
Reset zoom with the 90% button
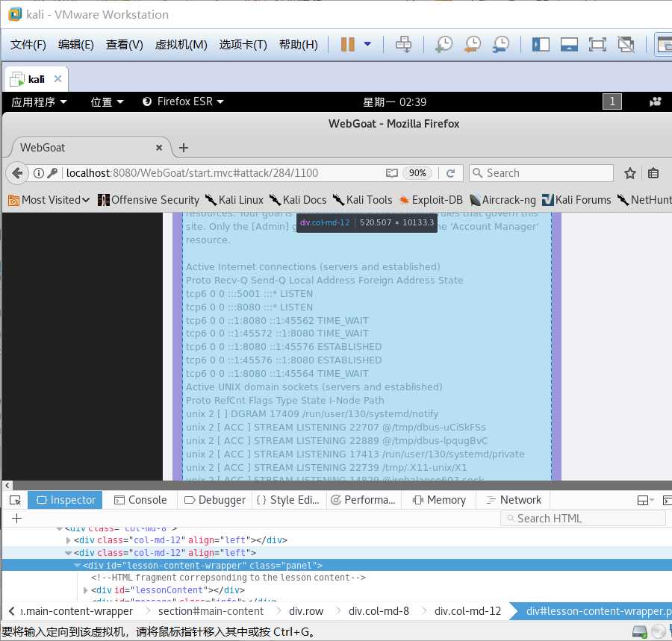pos(417,173)
